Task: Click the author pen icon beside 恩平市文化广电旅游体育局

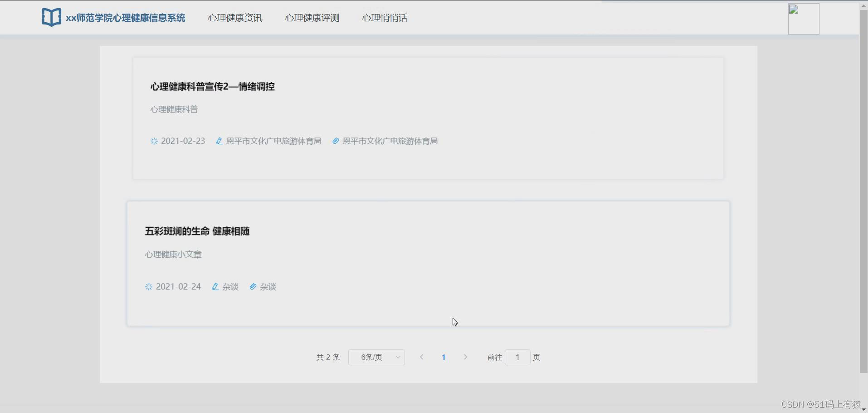Action: click(x=219, y=141)
